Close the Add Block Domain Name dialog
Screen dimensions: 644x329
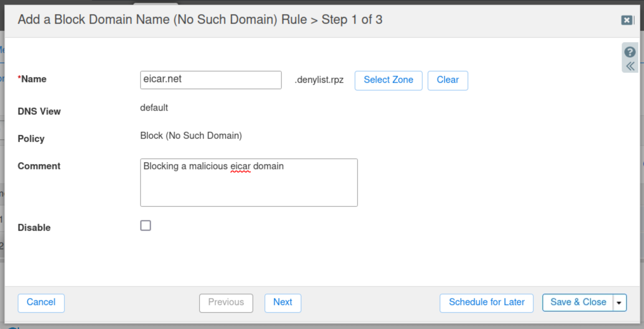[627, 20]
